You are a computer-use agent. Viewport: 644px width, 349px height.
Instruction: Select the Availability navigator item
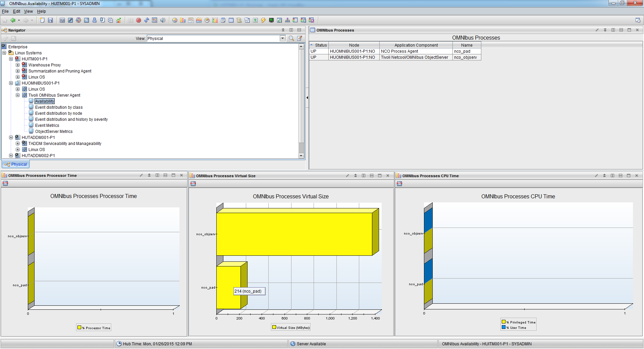coord(44,101)
